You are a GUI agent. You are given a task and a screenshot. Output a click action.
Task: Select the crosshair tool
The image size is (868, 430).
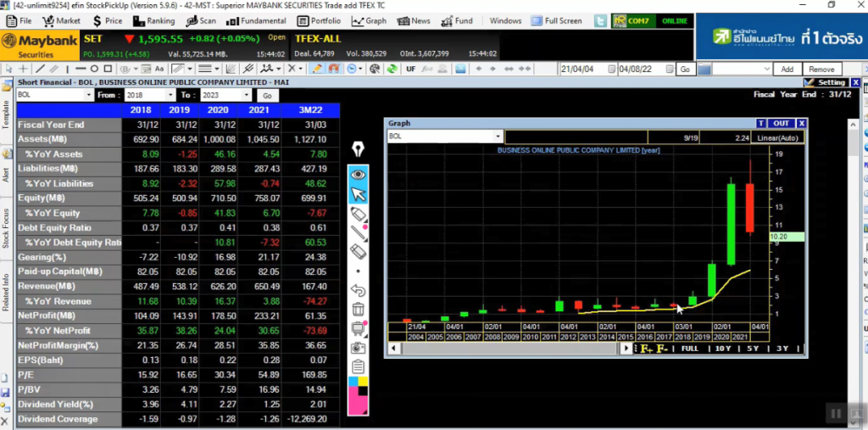pyautogui.click(x=23, y=69)
